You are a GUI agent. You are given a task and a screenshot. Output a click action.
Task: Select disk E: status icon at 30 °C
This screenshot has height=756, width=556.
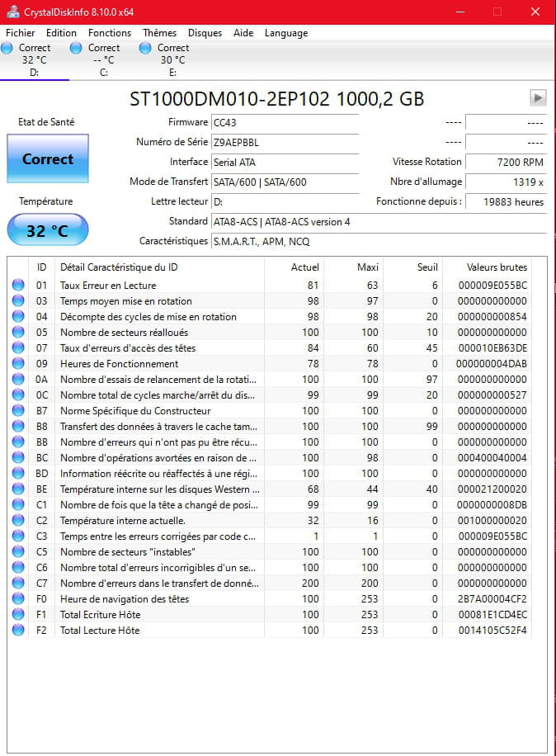pos(145,48)
